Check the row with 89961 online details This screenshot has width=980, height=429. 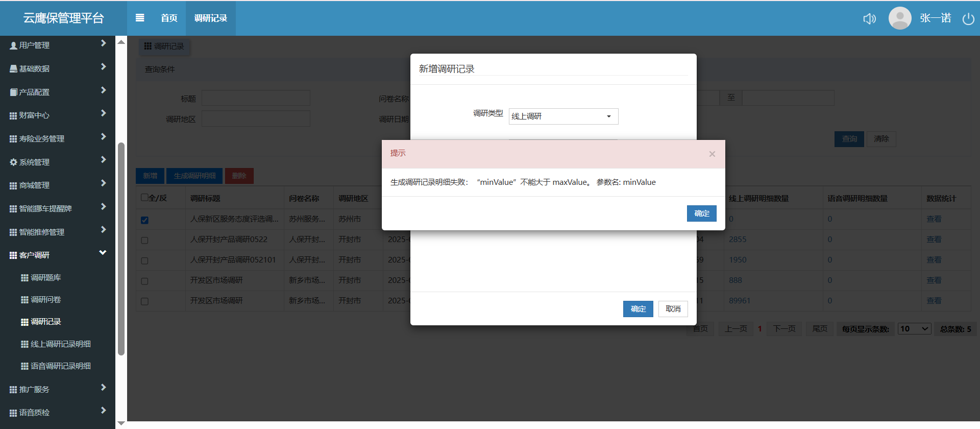pyautogui.click(x=144, y=302)
